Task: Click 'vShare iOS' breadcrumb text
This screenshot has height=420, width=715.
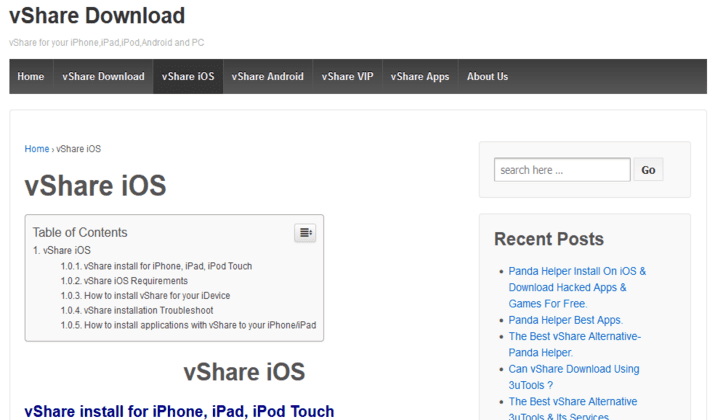Action: click(x=78, y=149)
